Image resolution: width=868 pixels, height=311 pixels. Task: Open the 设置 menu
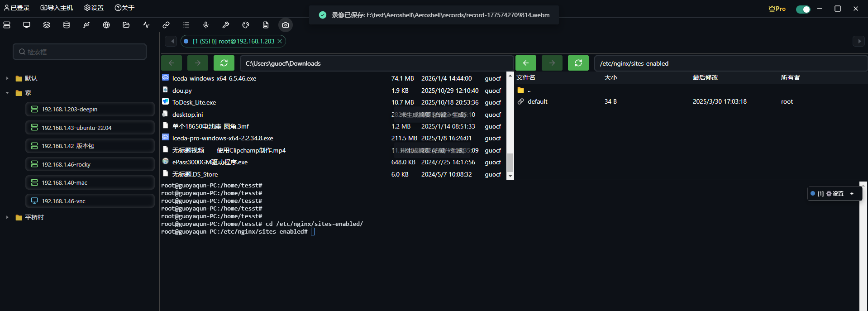click(94, 8)
